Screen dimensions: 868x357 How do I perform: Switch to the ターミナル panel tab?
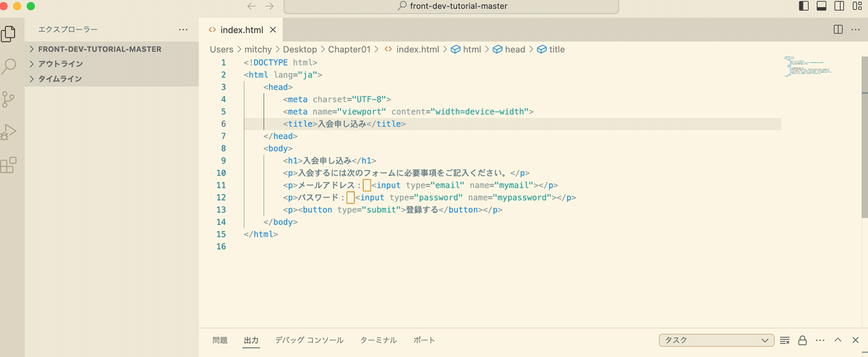pyautogui.click(x=378, y=340)
